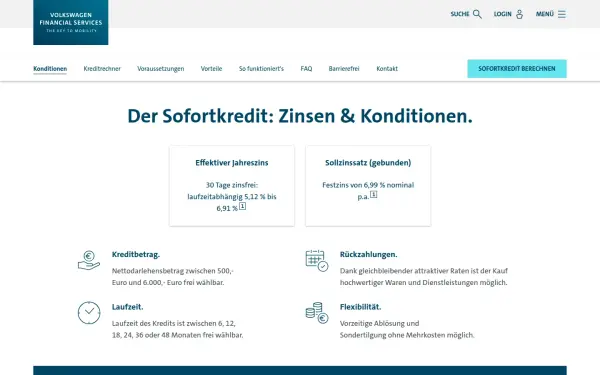Open footnote 1 in Sollzinssatz card

tap(373, 194)
